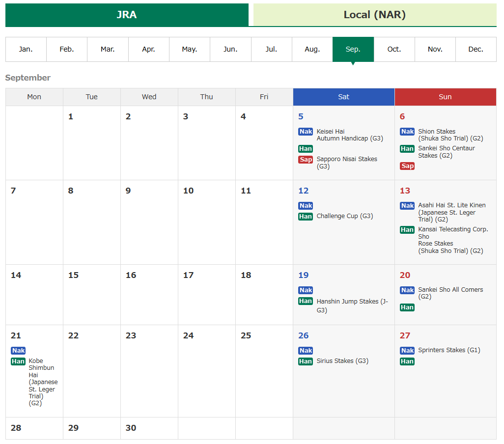The image size is (504, 444).
Task: Click the Han badge on September 20
Action: click(x=407, y=307)
